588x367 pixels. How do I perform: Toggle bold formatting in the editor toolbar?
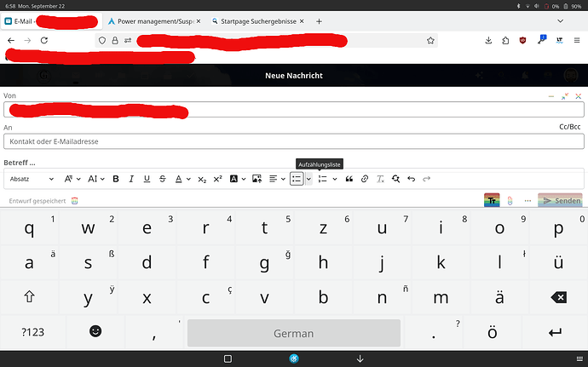coord(116,179)
